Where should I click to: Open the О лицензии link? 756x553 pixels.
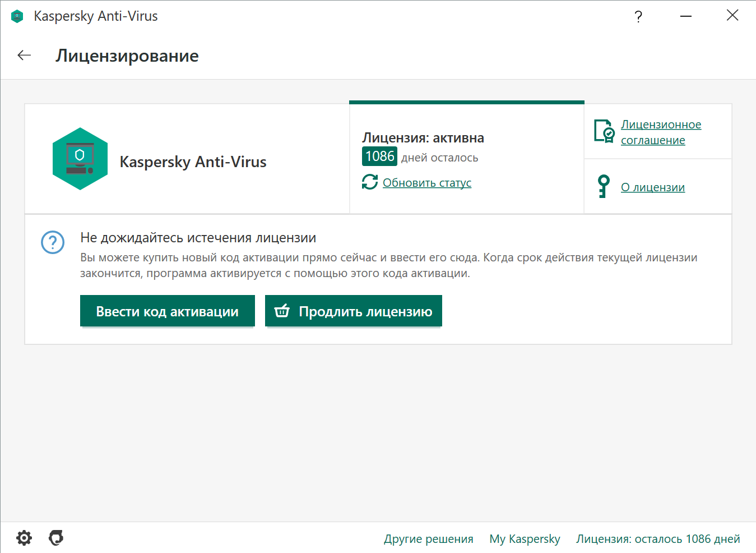653,187
